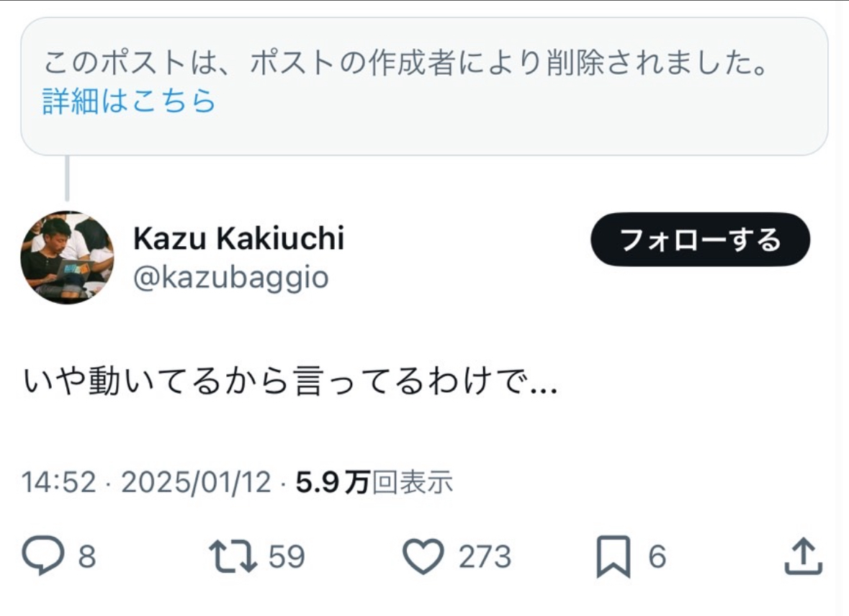Bookmark this post using the bookmark icon
849x616 pixels.
[614, 557]
